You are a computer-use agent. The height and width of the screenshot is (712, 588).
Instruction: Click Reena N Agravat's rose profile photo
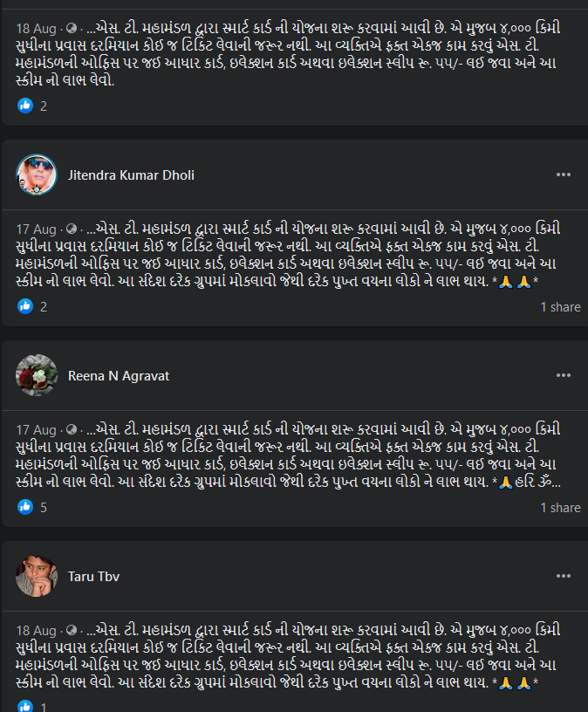click(x=37, y=376)
